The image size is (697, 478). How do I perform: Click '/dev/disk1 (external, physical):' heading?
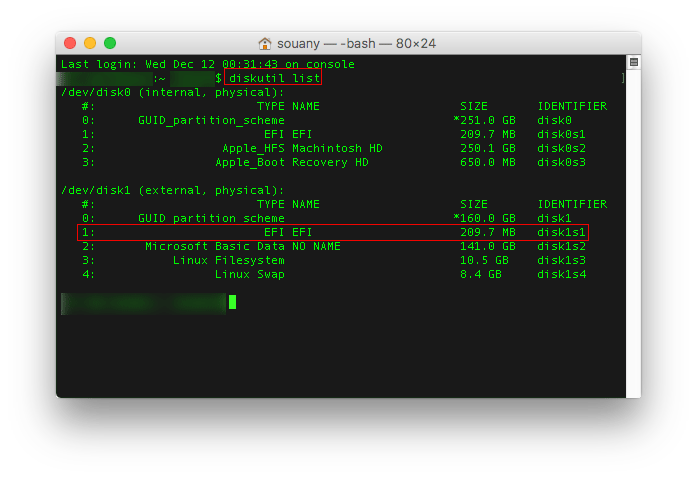tap(172, 190)
